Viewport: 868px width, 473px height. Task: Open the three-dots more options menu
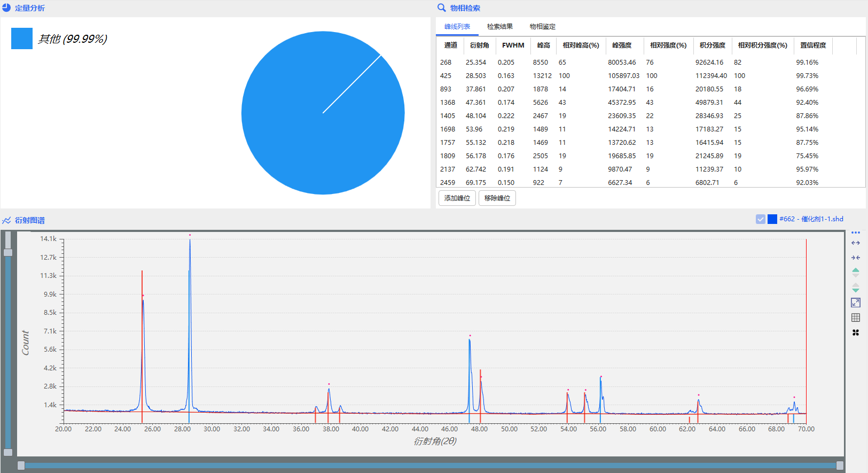point(856,232)
